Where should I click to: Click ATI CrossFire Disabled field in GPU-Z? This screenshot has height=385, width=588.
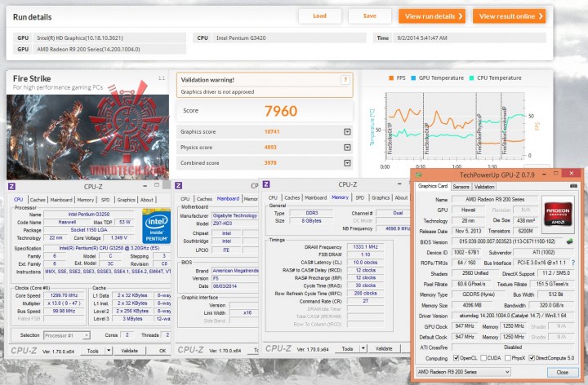click(x=513, y=347)
